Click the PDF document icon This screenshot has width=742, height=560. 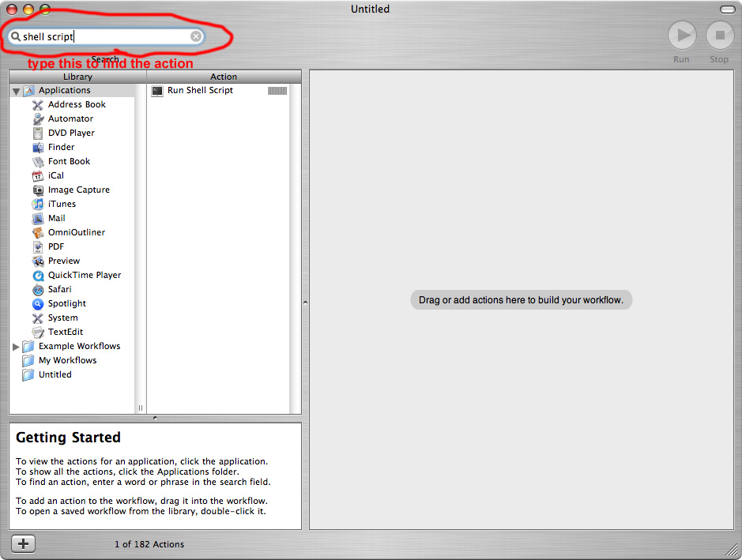38,246
